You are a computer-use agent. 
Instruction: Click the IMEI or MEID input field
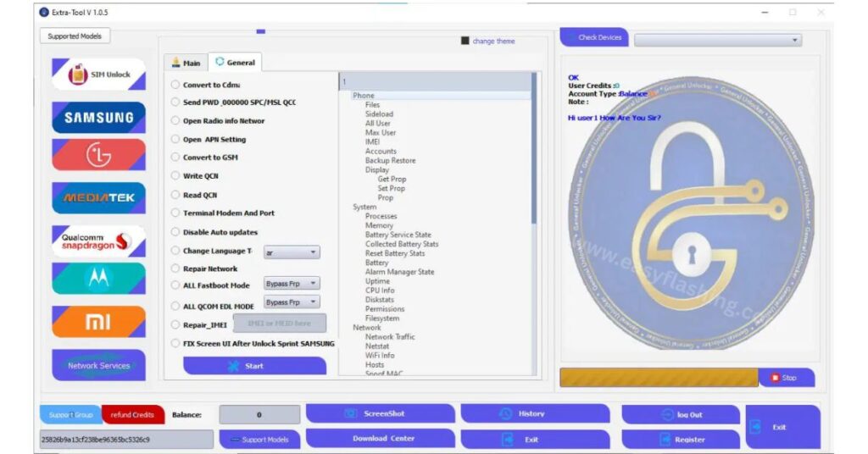point(280,323)
